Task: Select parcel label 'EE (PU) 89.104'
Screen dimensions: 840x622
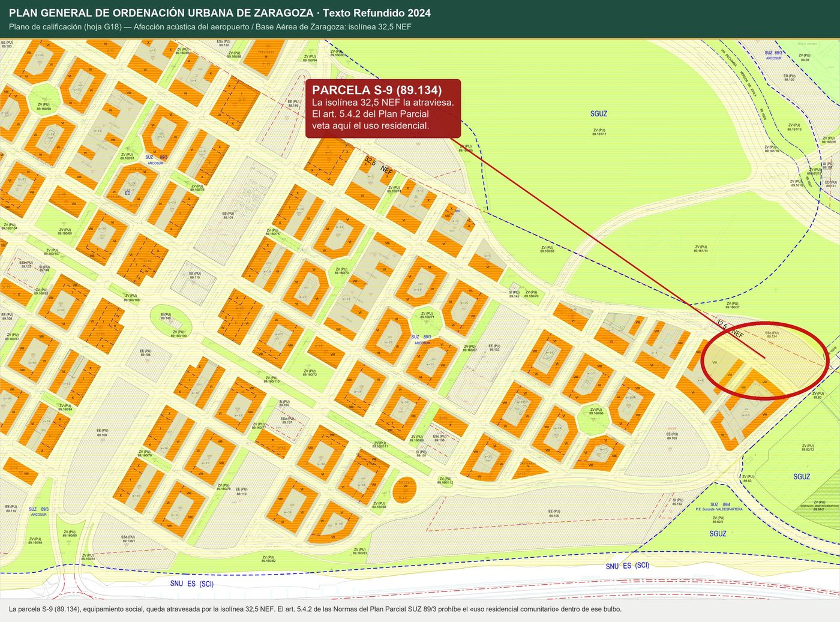Action: point(145,353)
